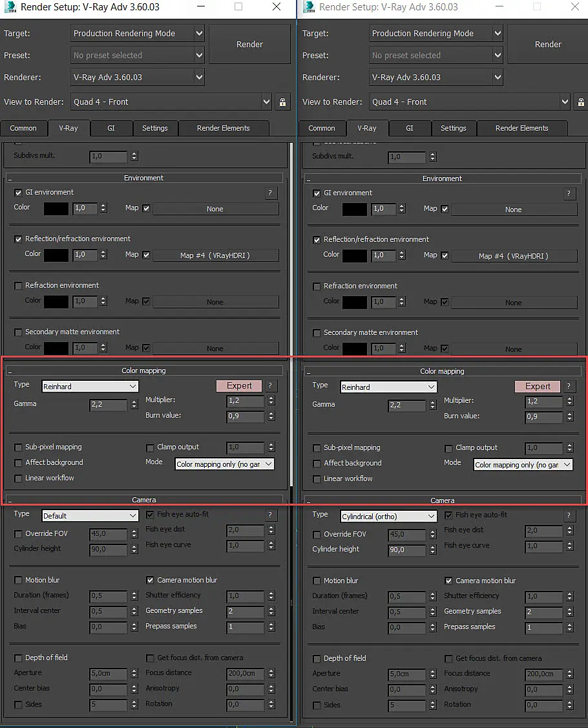Lock the view in right Render Setup window
The height and width of the screenshot is (728, 588).
point(581,102)
